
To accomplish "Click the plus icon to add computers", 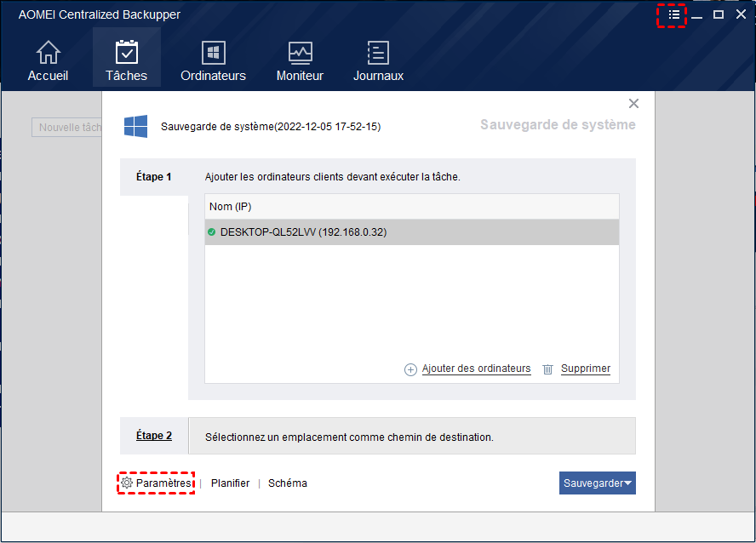I will tap(410, 369).
